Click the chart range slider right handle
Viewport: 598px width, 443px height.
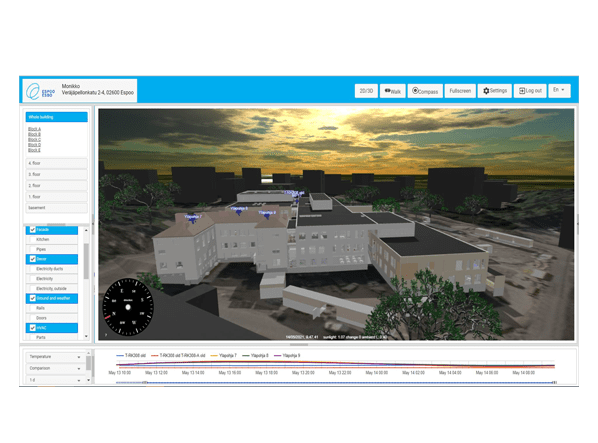[x=555, y=382]
